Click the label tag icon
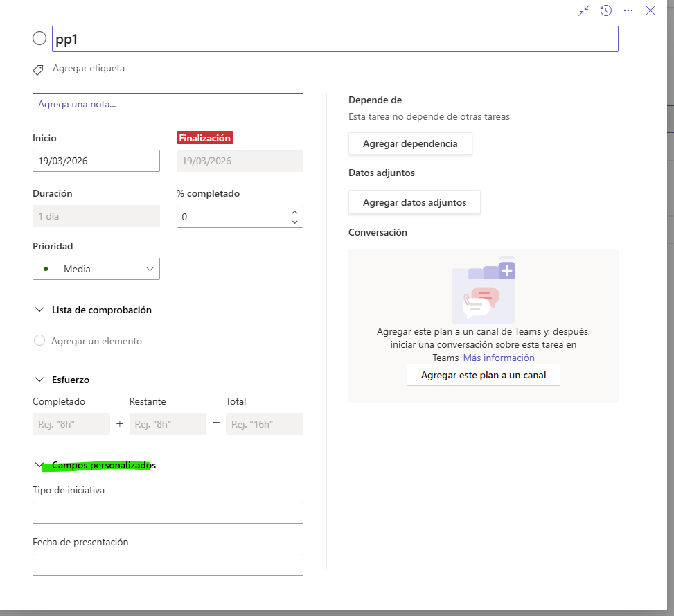 38,70
